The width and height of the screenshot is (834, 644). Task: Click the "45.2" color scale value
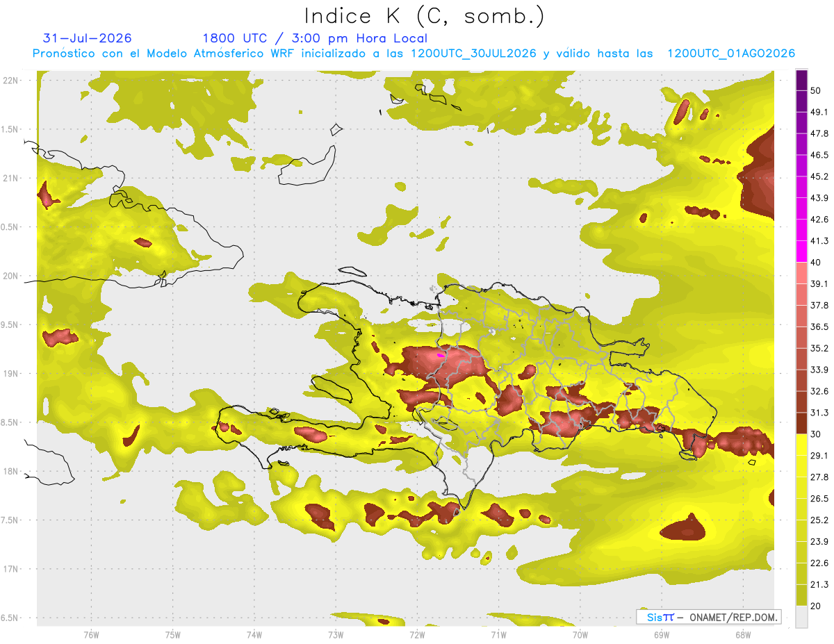(x=819, y=176)
